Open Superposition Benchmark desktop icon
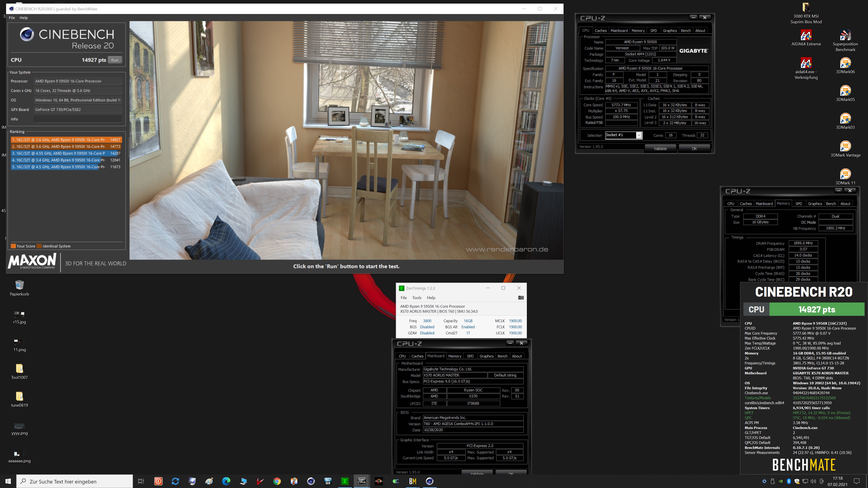The width and height of the screenshot is (868, 488). [845, 40]
